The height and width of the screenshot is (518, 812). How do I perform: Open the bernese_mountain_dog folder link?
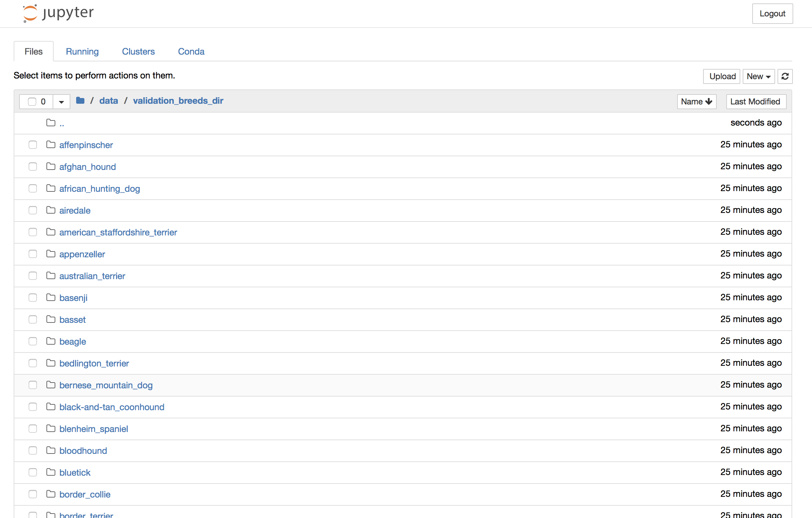[x=106, y=385]
